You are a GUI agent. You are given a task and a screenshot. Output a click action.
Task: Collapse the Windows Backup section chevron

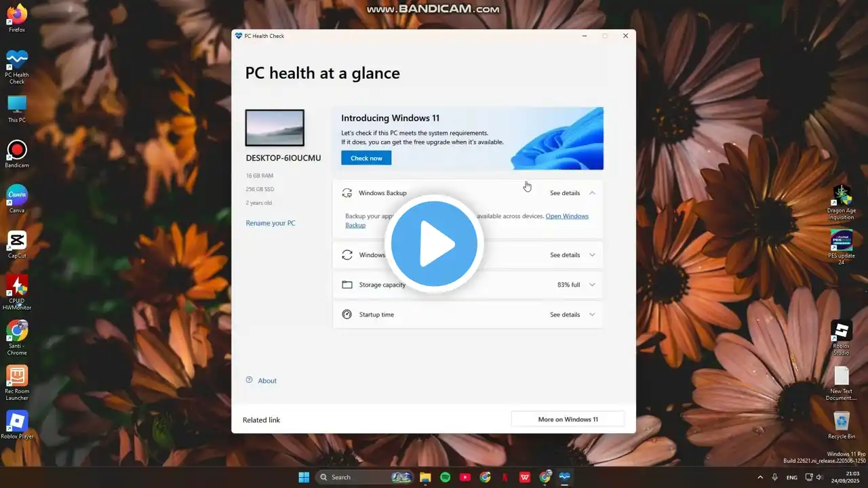click(592, 193)
